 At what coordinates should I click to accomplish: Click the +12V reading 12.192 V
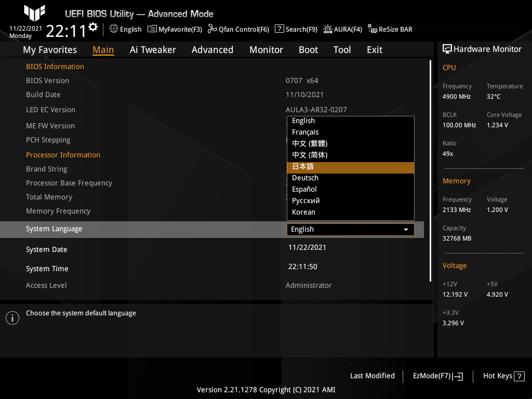coord(455,295)
